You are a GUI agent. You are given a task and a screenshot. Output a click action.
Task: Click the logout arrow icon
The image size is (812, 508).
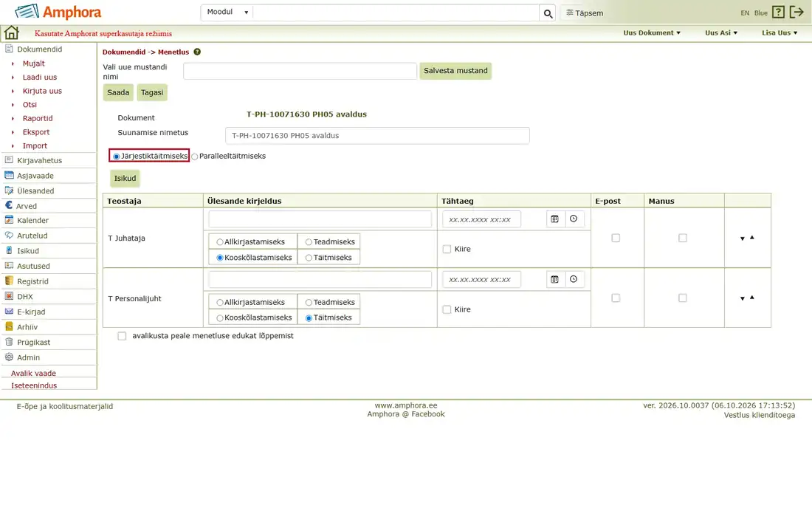point(796,12)
